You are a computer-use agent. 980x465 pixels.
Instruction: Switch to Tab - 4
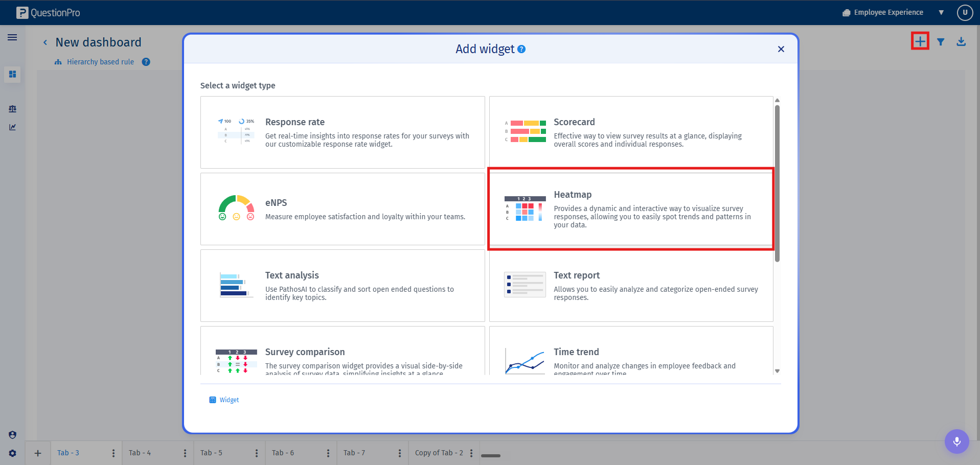pos(140,453)
